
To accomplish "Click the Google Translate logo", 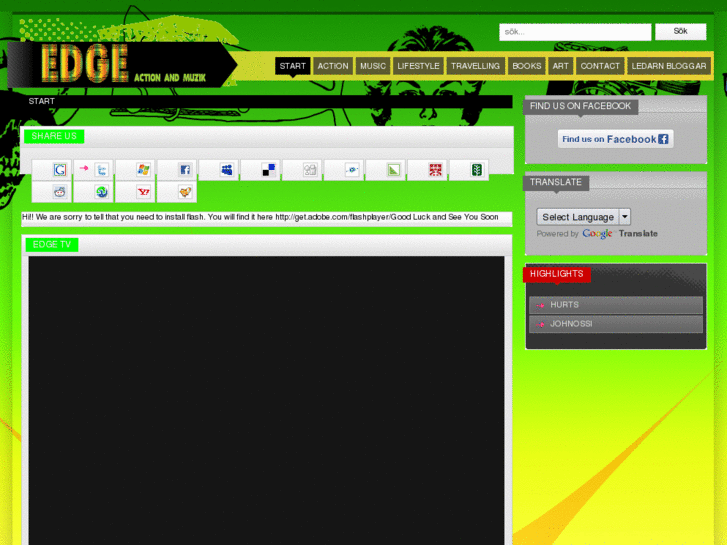I will click(x=597, y=234).
